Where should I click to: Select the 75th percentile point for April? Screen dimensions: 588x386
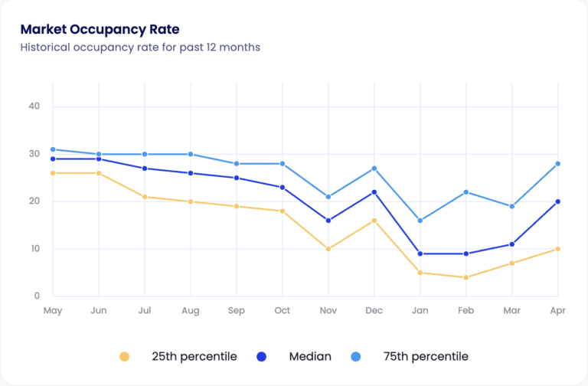pos(558,163)
